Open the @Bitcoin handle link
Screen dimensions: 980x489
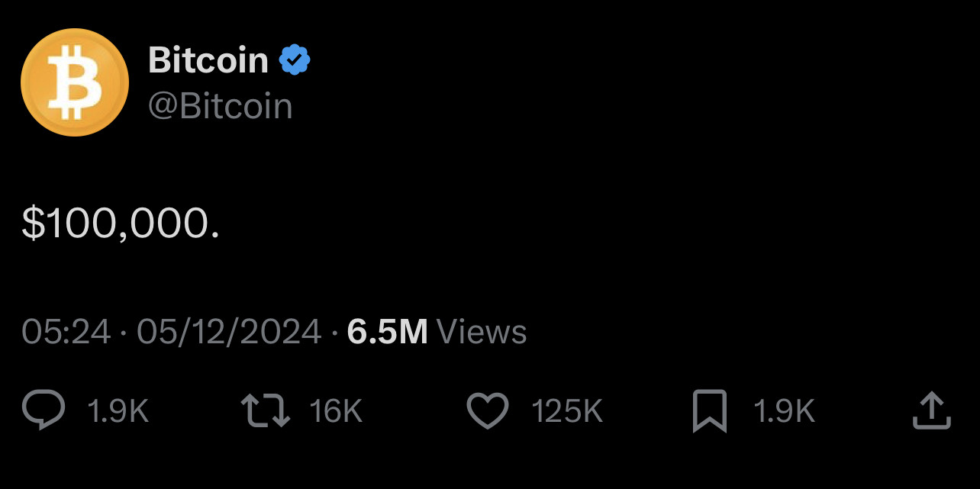221,106
